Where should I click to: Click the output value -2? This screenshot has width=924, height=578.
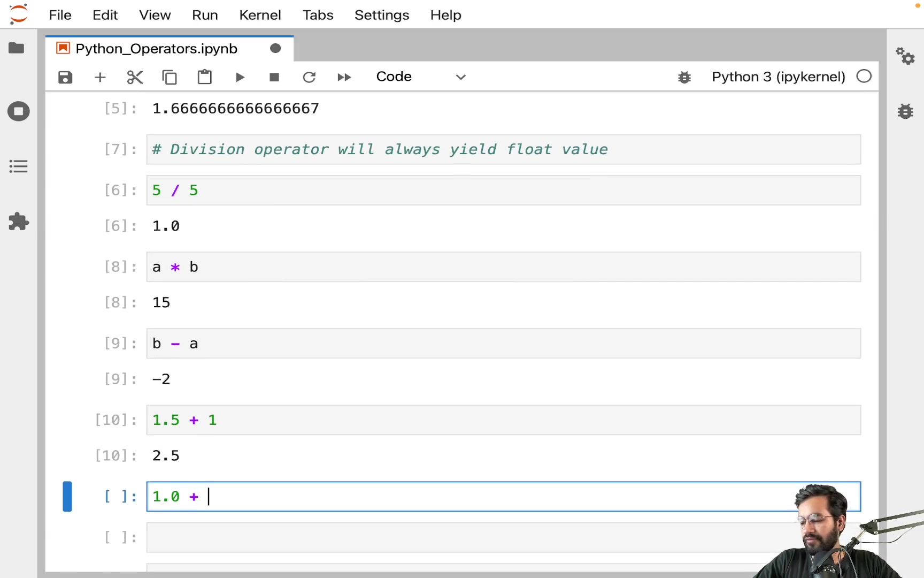tap(161, 379)
